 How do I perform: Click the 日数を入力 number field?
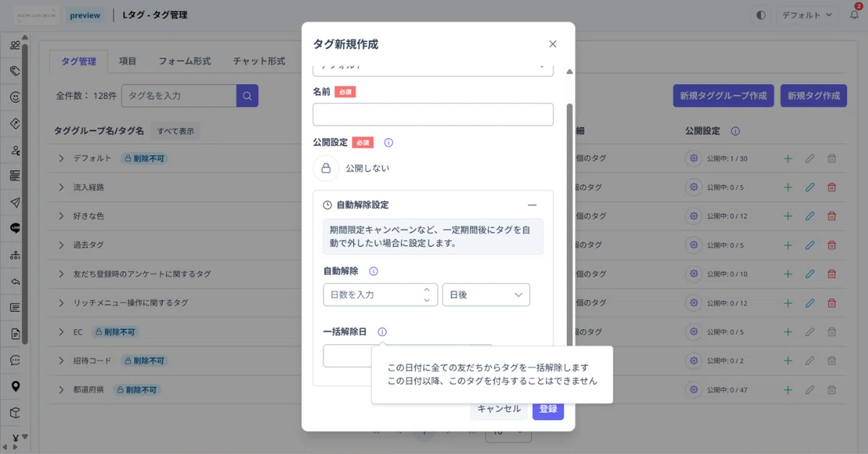[380, 295]
